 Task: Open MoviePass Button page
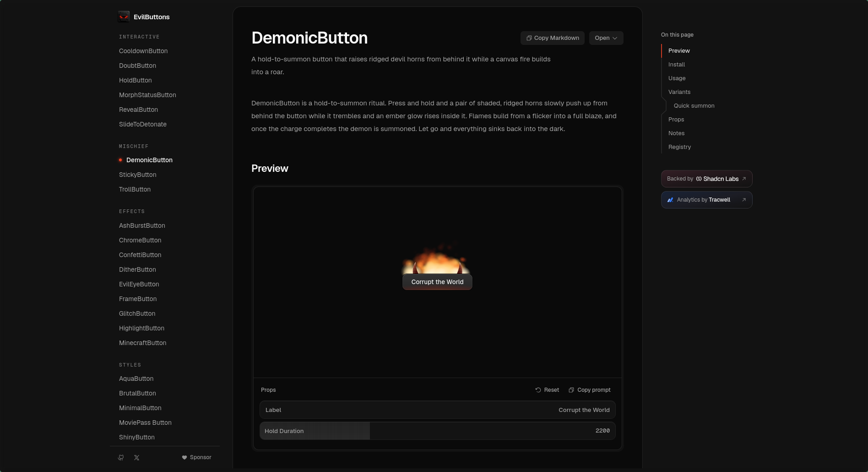[145, 423]
